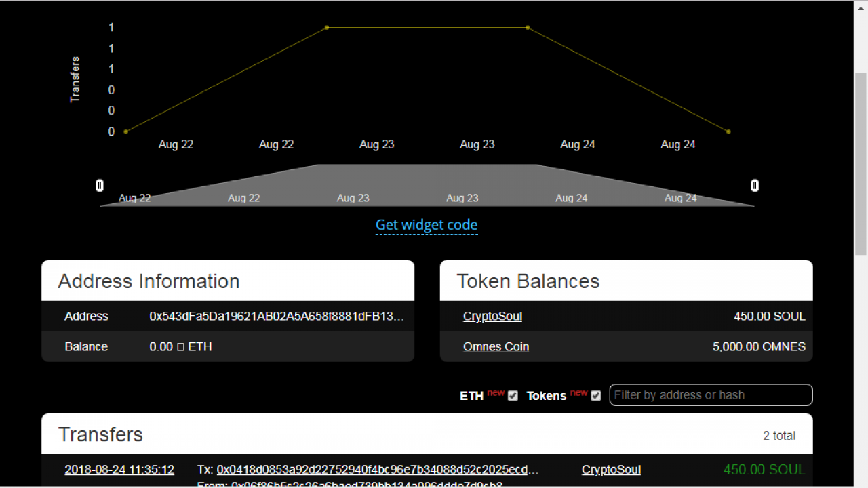
Task: Open the Omnes Coin token link
Action: 496,346
